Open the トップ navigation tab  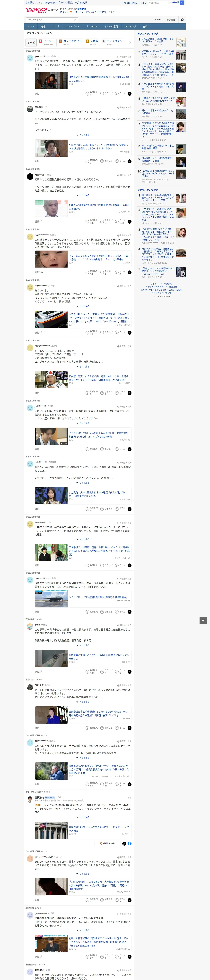(x=31, y=27)
